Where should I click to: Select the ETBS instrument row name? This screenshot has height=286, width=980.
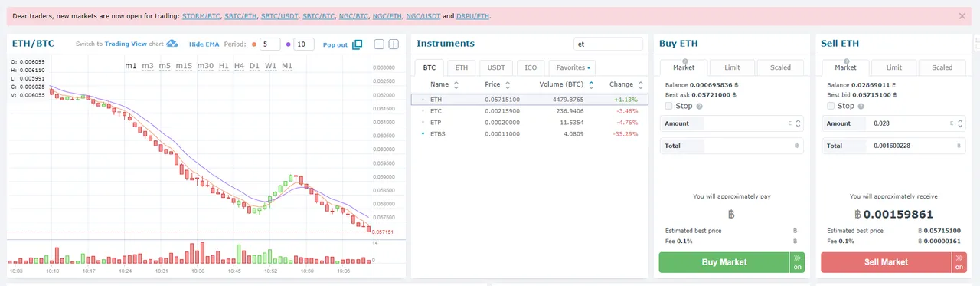[x=438, y=134]
